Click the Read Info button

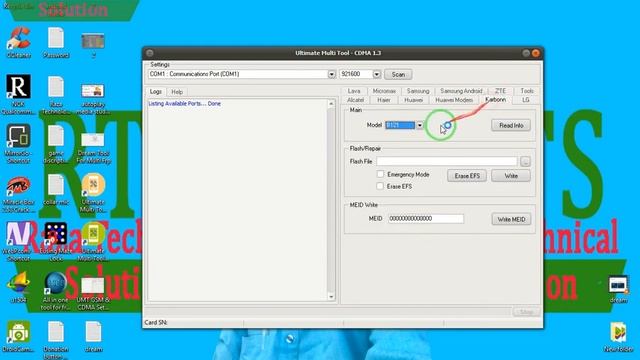tap(511, 125)
